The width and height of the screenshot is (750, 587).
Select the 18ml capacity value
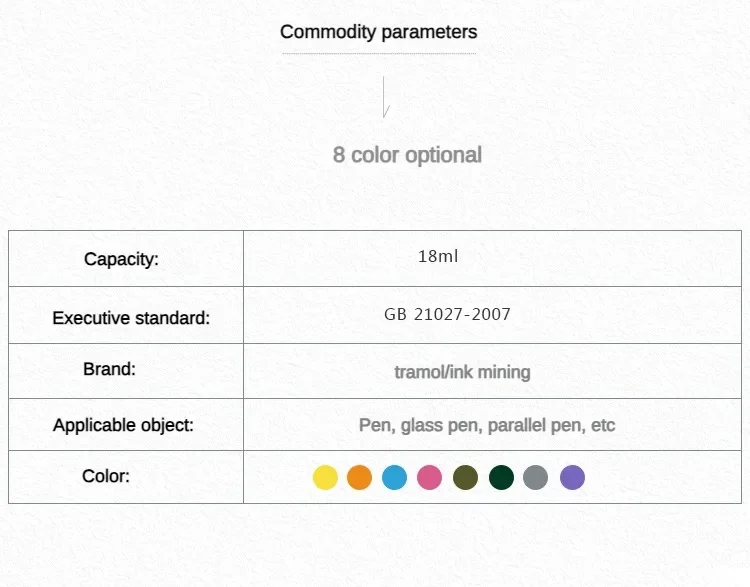click(x=438, y=257)
